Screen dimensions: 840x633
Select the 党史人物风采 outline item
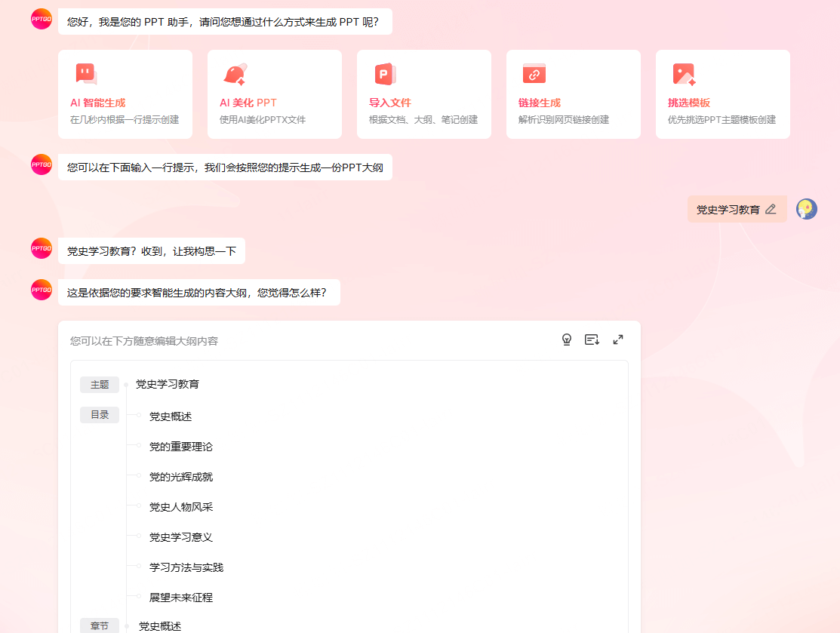click(180, 506)
